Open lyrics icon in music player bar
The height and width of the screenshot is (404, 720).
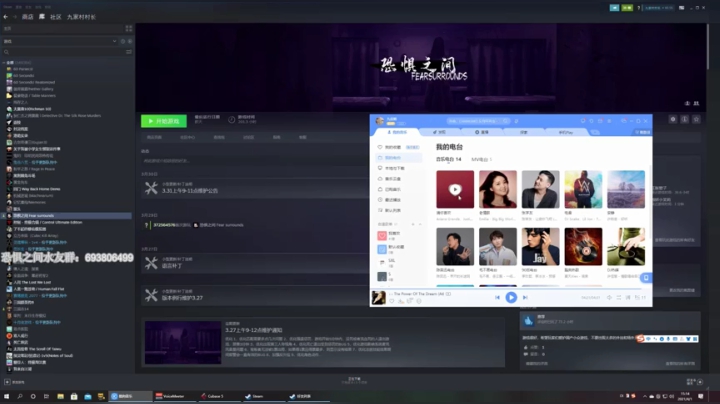tap(628, 297)
